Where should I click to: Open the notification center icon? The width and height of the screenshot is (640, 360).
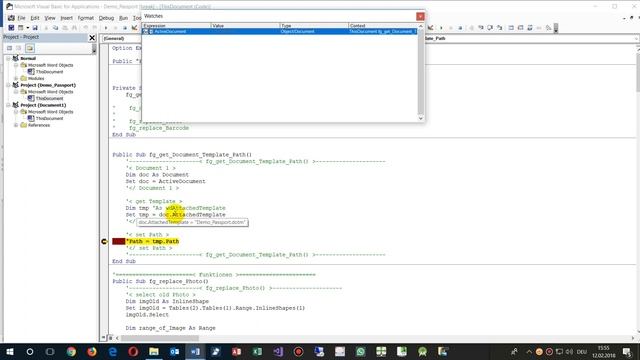tap(627, 351)
